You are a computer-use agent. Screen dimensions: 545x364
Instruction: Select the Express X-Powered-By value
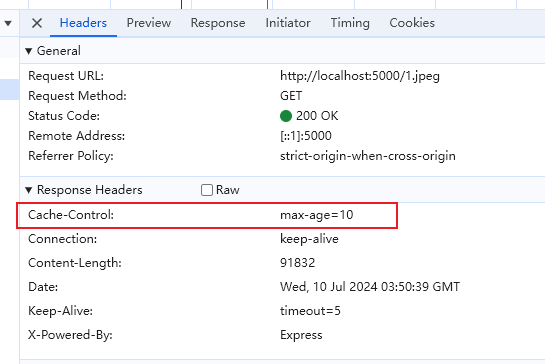[301, 335]
